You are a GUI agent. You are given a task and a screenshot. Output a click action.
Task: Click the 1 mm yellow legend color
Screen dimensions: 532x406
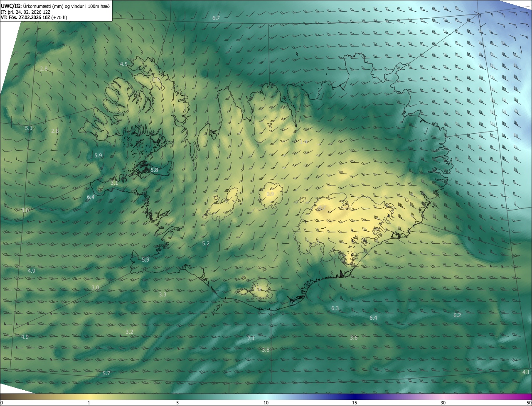point(89,397)
